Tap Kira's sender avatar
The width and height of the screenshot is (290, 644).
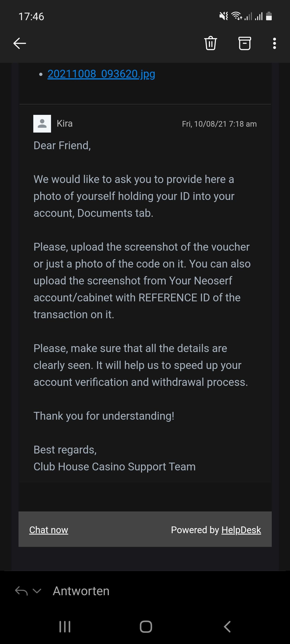(x=42, y=124)
